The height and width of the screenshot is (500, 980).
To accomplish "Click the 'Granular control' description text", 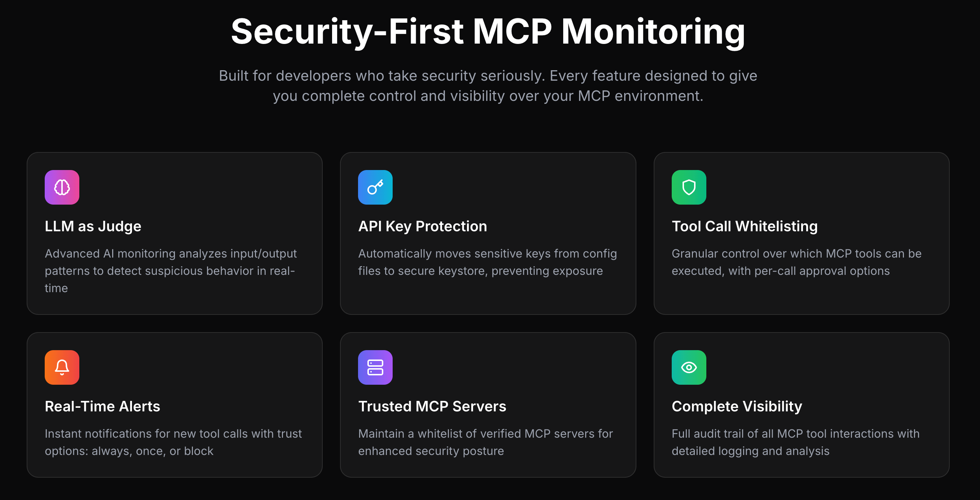I will click(x=796, y=262).
